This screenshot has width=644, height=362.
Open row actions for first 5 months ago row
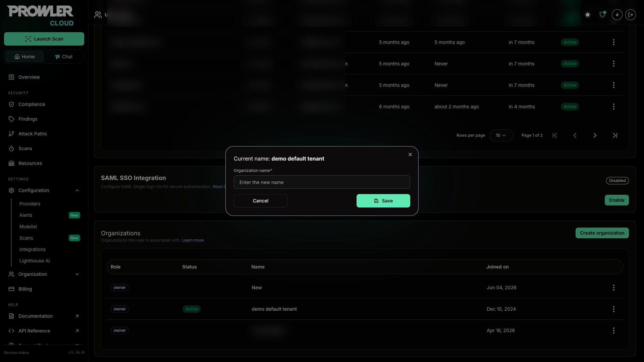pyautogui.click(x=614, y=42)
